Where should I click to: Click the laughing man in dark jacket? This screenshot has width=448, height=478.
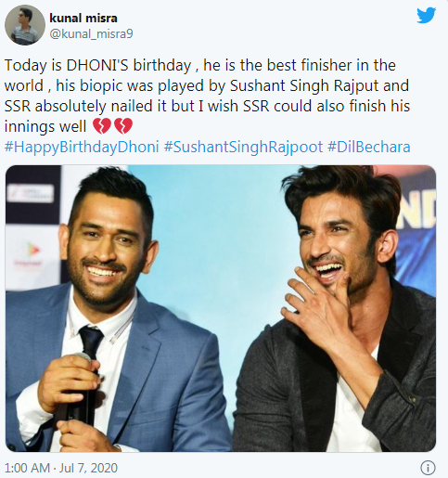[337, 309]
